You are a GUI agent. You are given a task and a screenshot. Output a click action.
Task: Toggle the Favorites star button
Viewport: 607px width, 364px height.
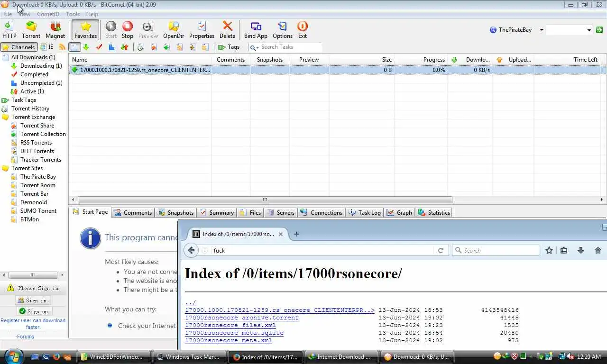86,30
